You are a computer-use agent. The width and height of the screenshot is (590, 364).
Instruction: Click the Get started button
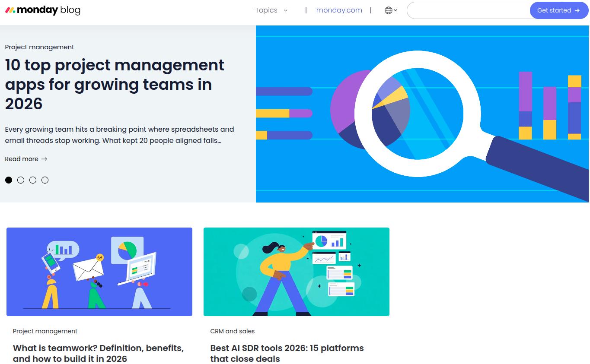tap(558, 10)
